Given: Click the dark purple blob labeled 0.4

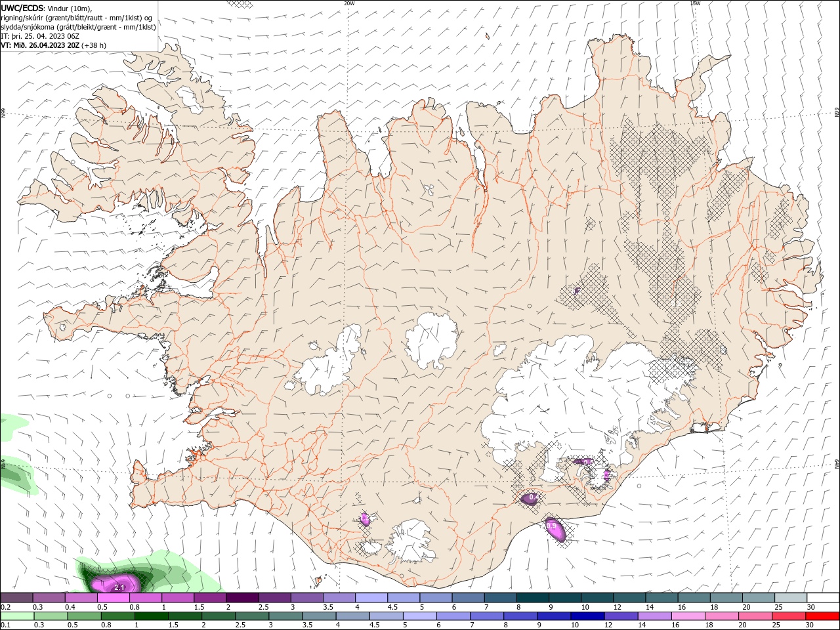Looking at the screenshot, I should [530, 498].
